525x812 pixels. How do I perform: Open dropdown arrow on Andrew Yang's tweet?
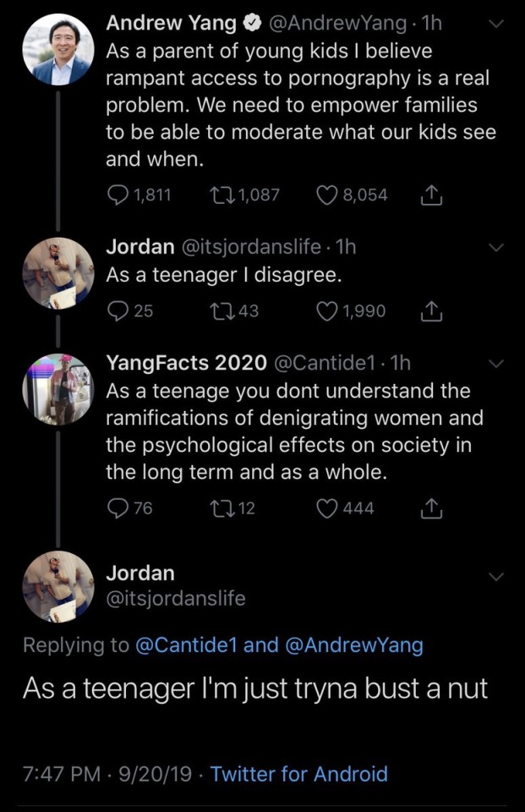[x=496, y=25]
